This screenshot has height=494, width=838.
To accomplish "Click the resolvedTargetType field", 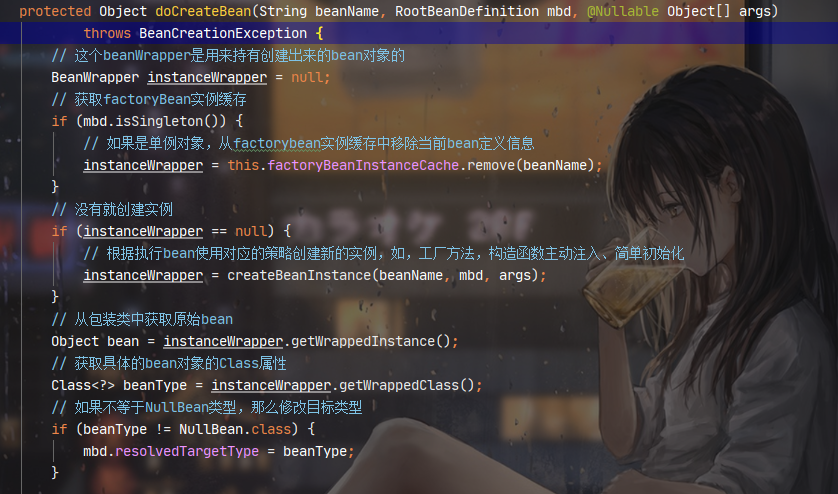I will click(x=187, y=452).
